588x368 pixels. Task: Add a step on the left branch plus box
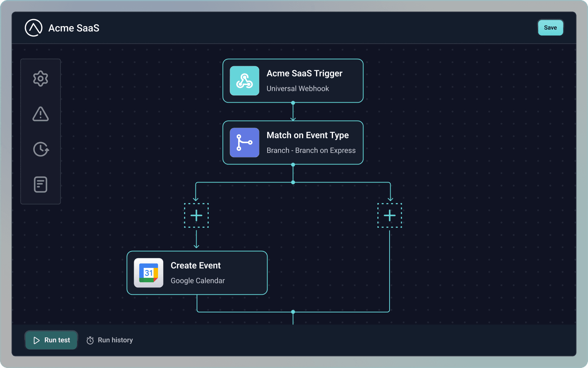[x=196, y=215]
